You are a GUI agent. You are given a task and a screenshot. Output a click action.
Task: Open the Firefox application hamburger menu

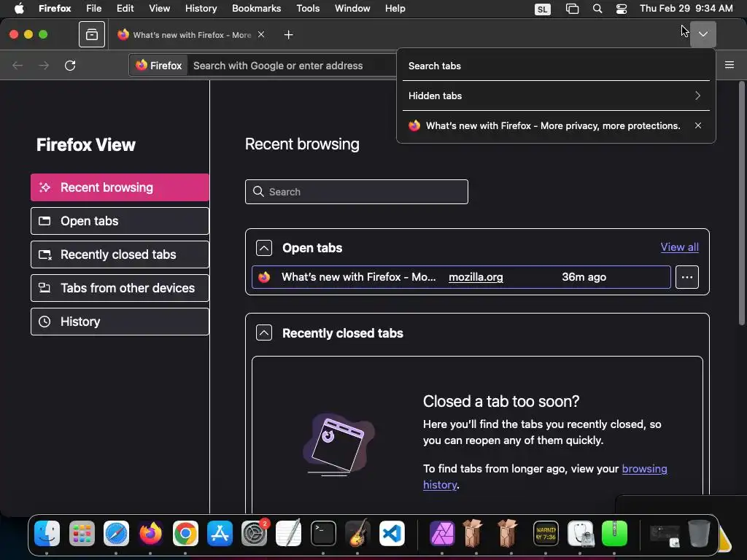(729, 65)
